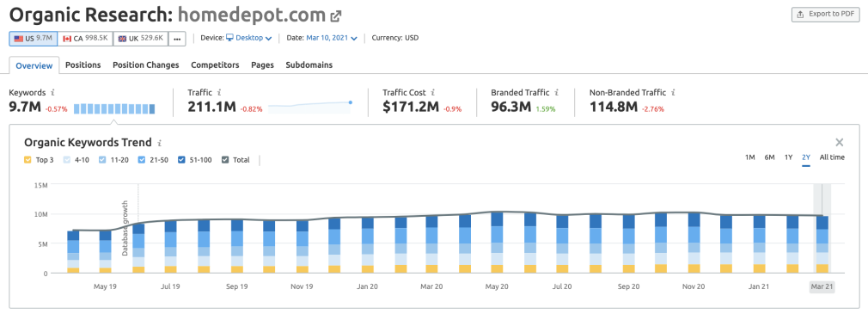
Task: Open the Date Mar 10, 2021 dropdown
Action: tap(332, 38)
